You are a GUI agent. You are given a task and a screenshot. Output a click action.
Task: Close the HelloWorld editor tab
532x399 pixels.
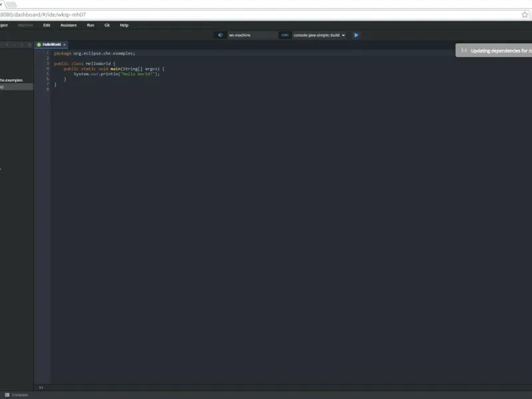point(65,45)
